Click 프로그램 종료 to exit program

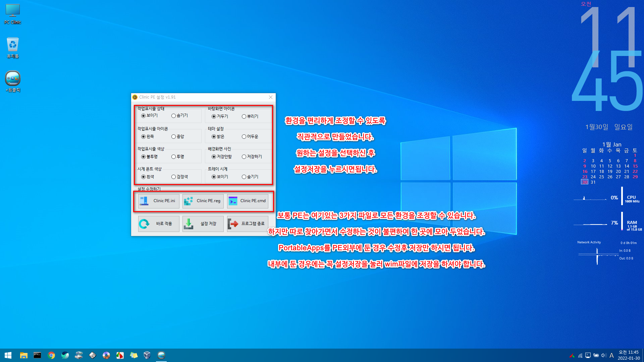point(248,224)
